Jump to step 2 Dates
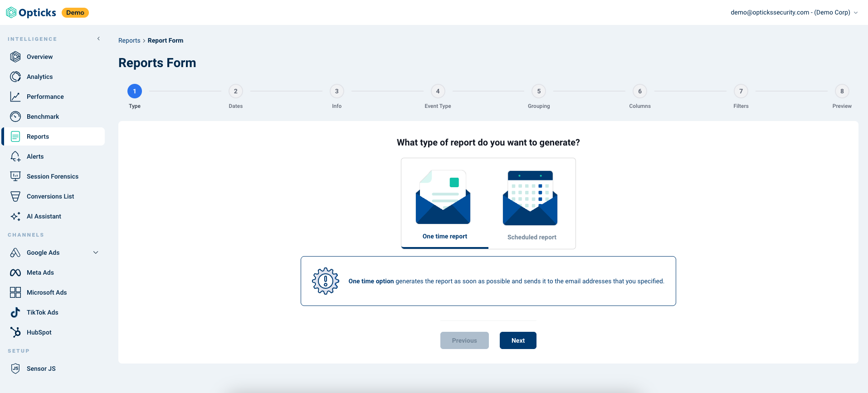 pyautogui.click(x=235, y=91)
